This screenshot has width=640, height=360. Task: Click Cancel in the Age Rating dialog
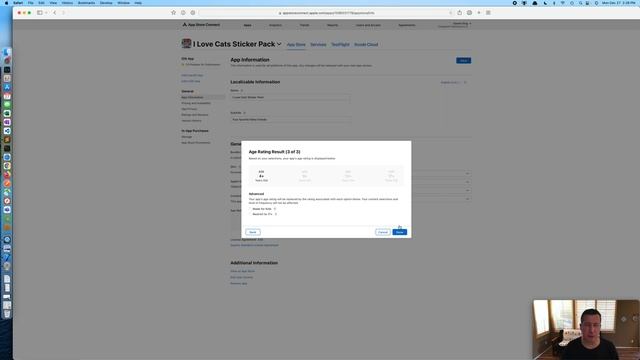point(382,232)
